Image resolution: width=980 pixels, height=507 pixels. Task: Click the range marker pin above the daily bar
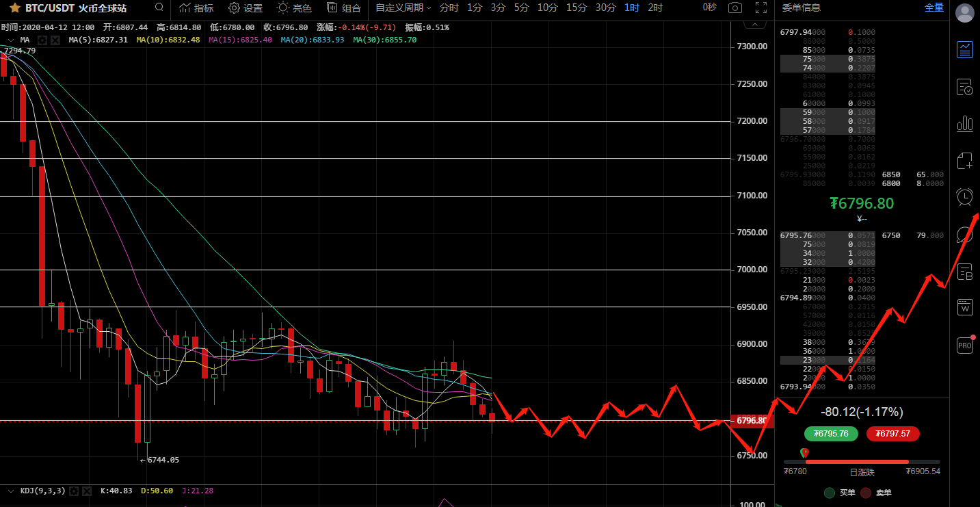805,452
